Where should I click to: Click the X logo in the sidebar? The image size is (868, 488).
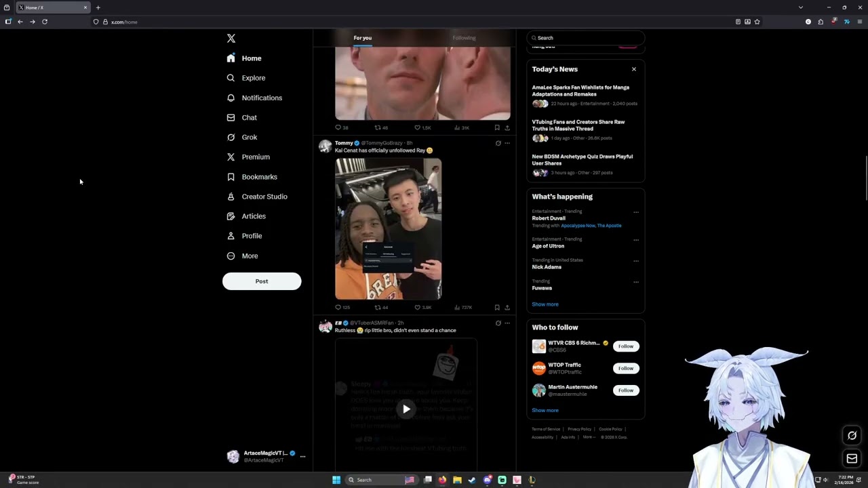coord(231,39)
